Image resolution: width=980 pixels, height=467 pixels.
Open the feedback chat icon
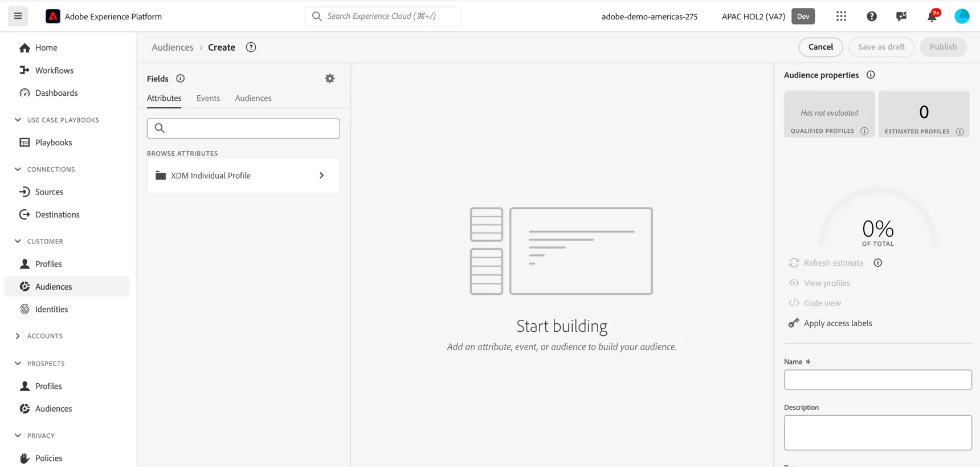pos(901,17)
